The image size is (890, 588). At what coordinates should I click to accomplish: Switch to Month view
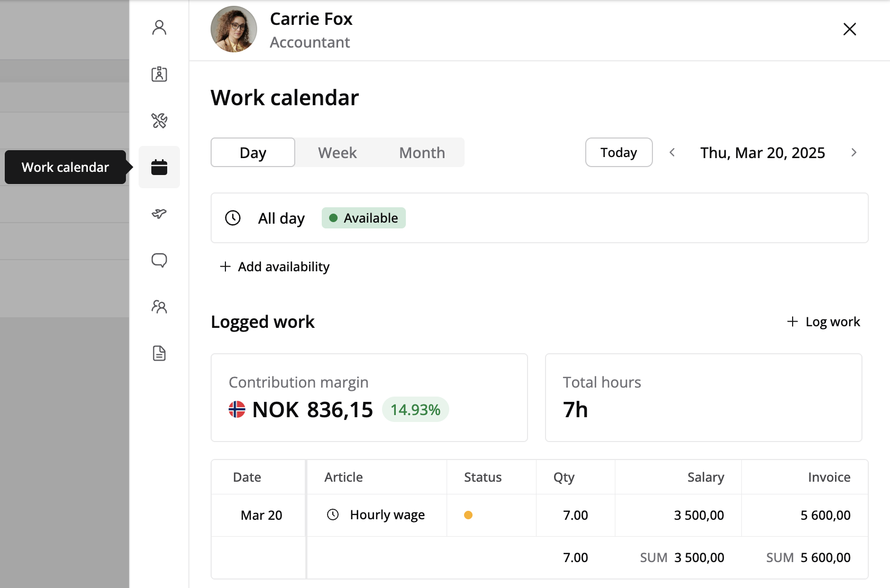[x=422, y=153]
